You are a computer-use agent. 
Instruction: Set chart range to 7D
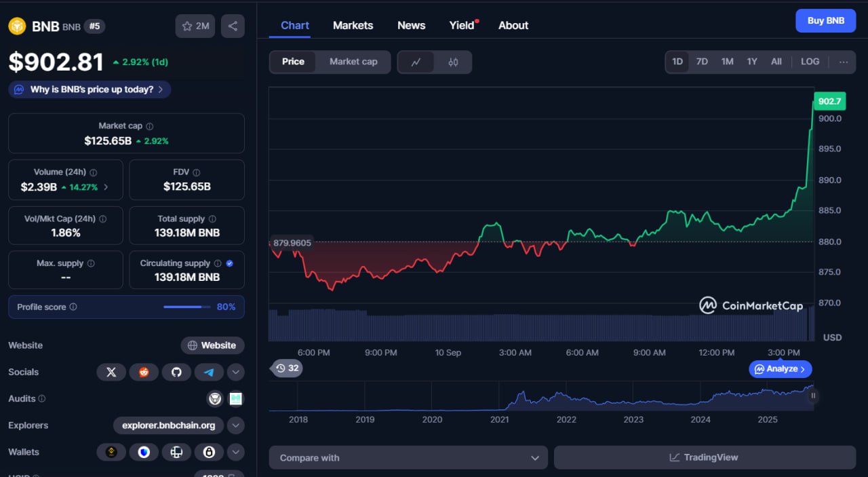702,62
